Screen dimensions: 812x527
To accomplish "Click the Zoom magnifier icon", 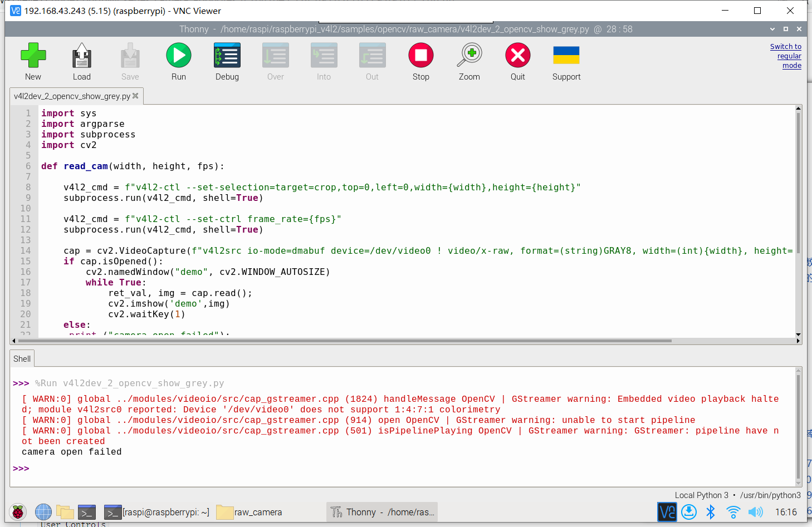I will (x=469, y=56).
